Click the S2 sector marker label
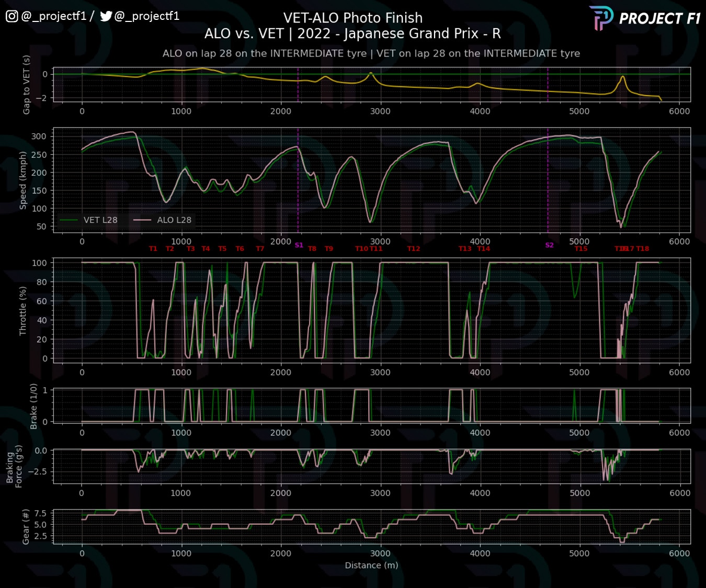Image resolution: width=706 pixels, height=588 pixels. [549, 245]
